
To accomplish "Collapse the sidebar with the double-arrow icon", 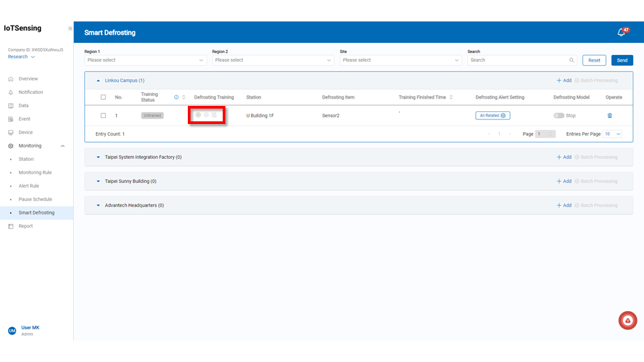I will 70,29.
